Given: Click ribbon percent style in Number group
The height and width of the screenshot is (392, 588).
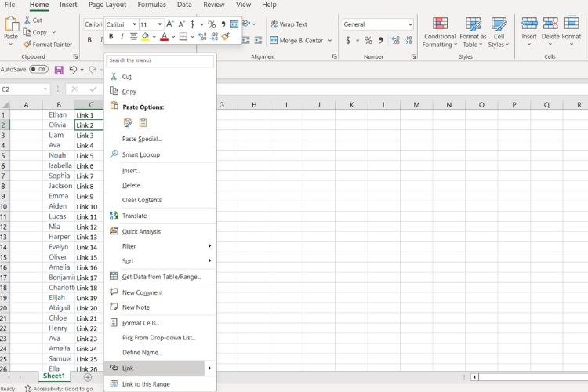Looking at the screenshot, I should pyautogui.click(x=368, y=40).
